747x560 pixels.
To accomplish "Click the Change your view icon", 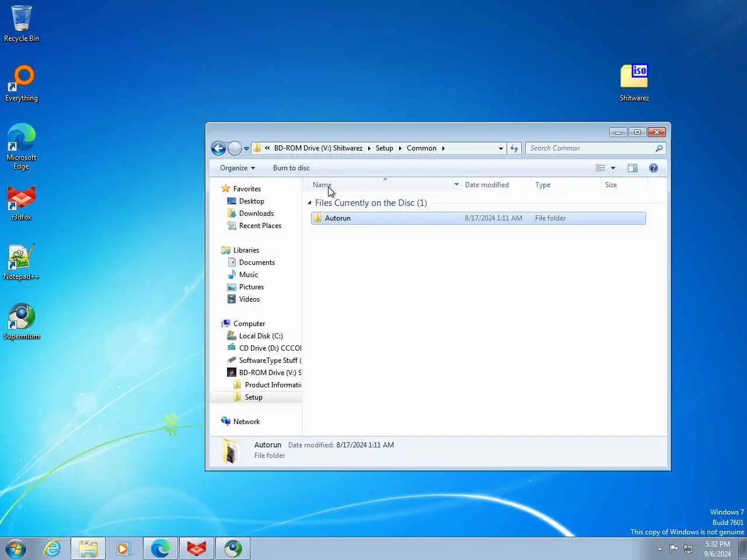I will pos(600,168).
